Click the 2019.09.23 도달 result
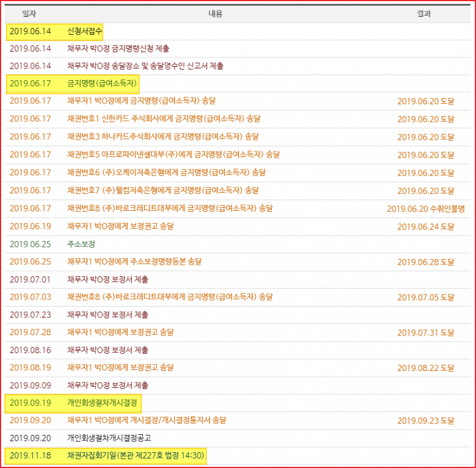The width and height of the screenshot is (476, 468). pos(426,420)
